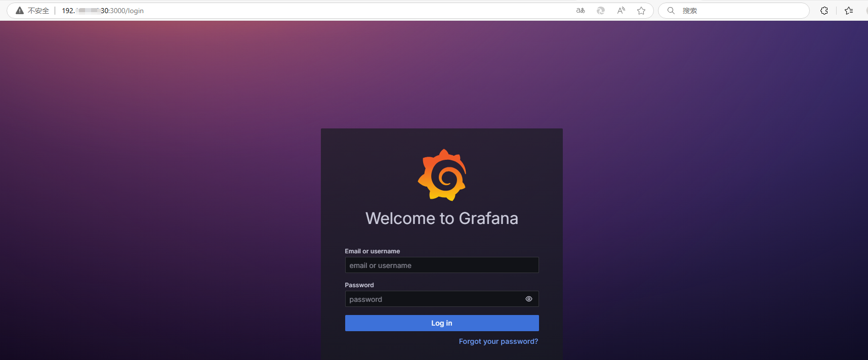Click the browser address bar URL
Viewport: 868px width, 360px height.
(x=103, y=11)
